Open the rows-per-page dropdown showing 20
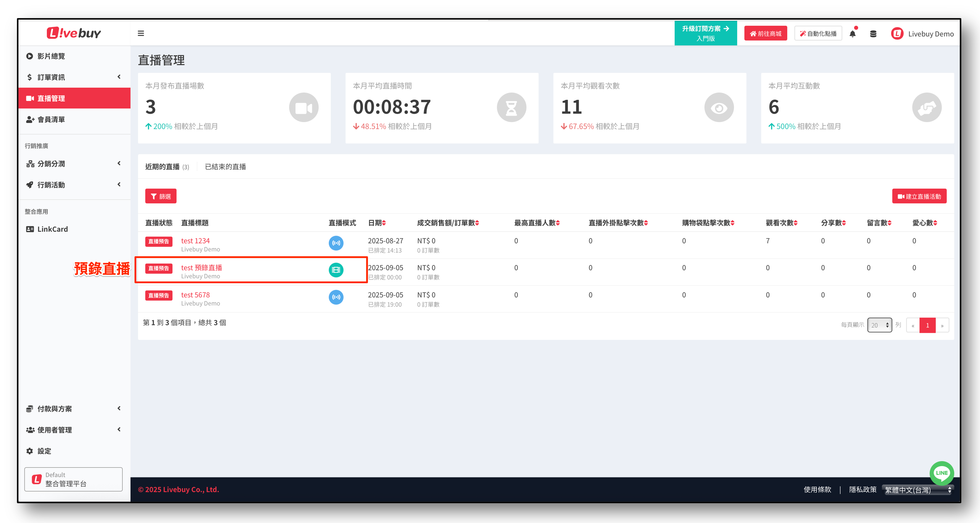The width and height of the screenshot is (980, 523). pos(879,325)
